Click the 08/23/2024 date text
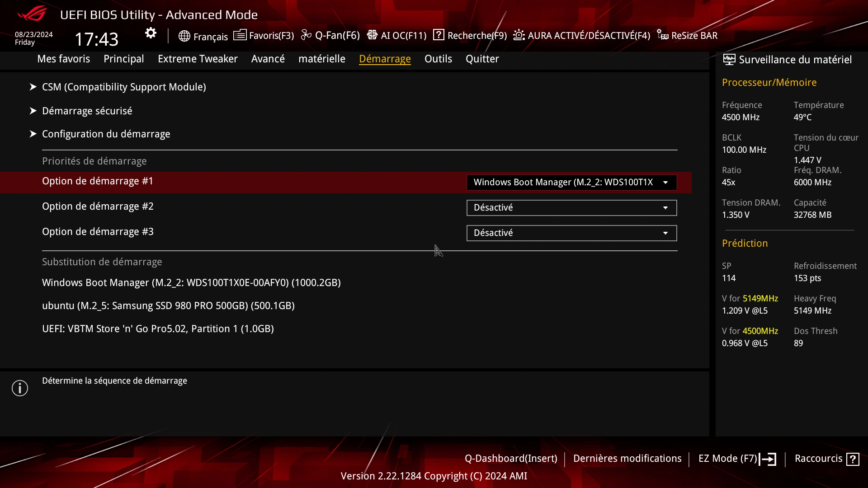The height and width of the screenshot is (488, 868). click(34, 35)
